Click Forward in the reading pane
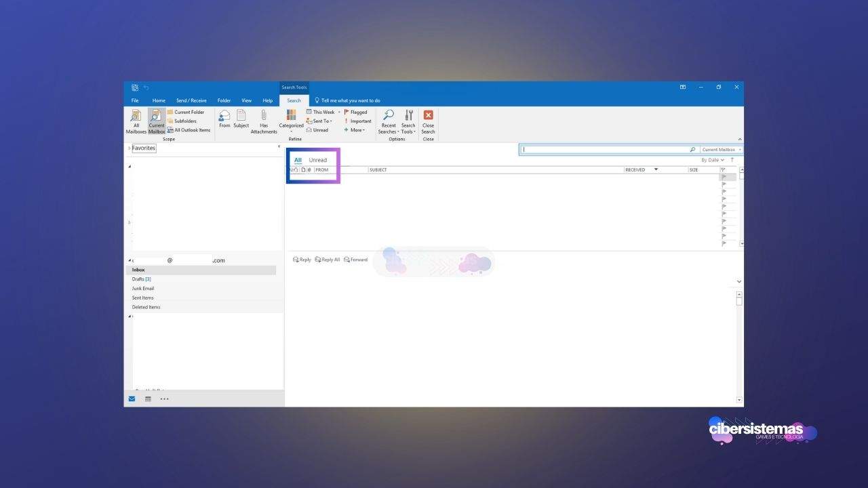Viewport: 868px width, 488px height. tap(356, 260)
